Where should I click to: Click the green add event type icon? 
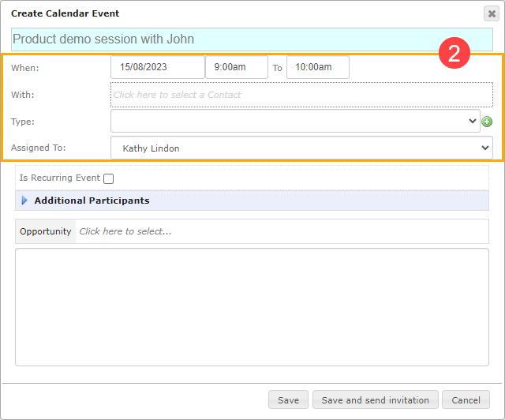487,122
